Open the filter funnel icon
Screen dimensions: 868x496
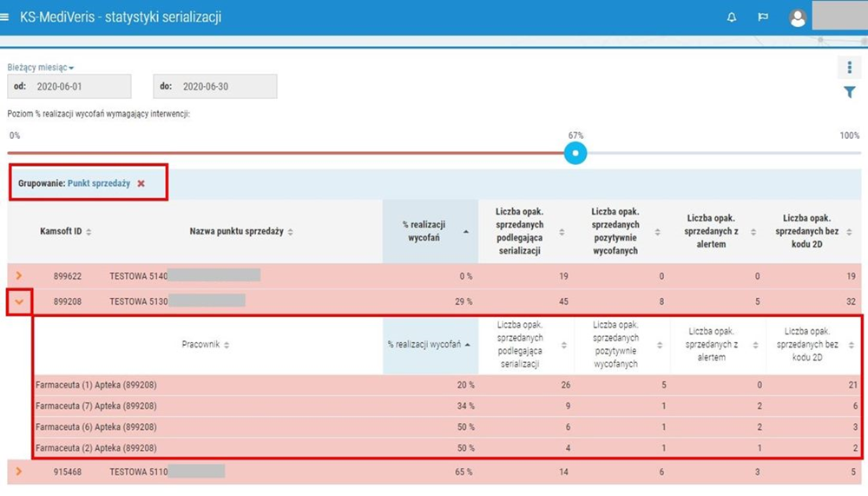click(850, 93)
